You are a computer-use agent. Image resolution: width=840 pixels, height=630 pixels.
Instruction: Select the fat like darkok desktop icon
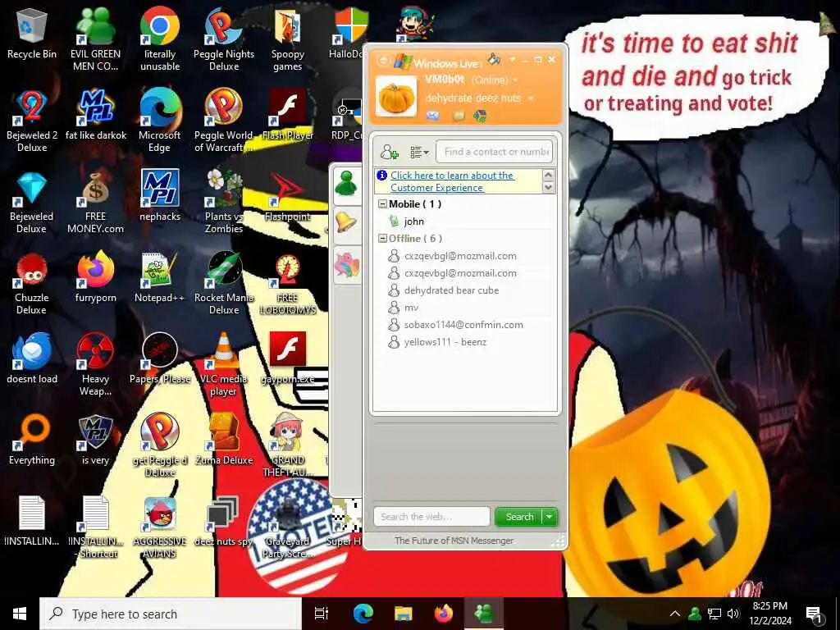[x=95, y=115]
